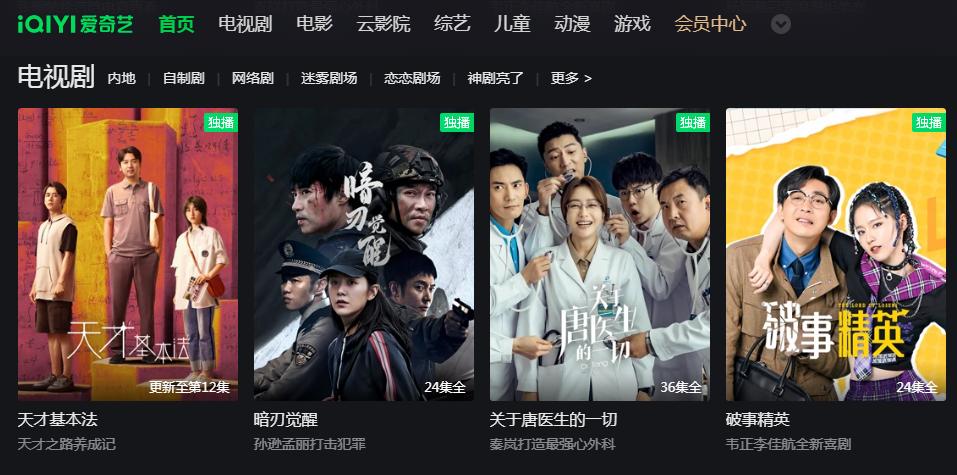The width and height of the screenshot is (957, 475).
Task: Open the 首页 navigation tab
Action: point(176,24)
